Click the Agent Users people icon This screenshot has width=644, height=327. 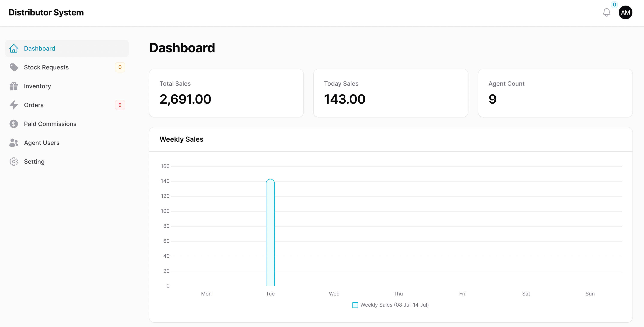tap(14, 143)
